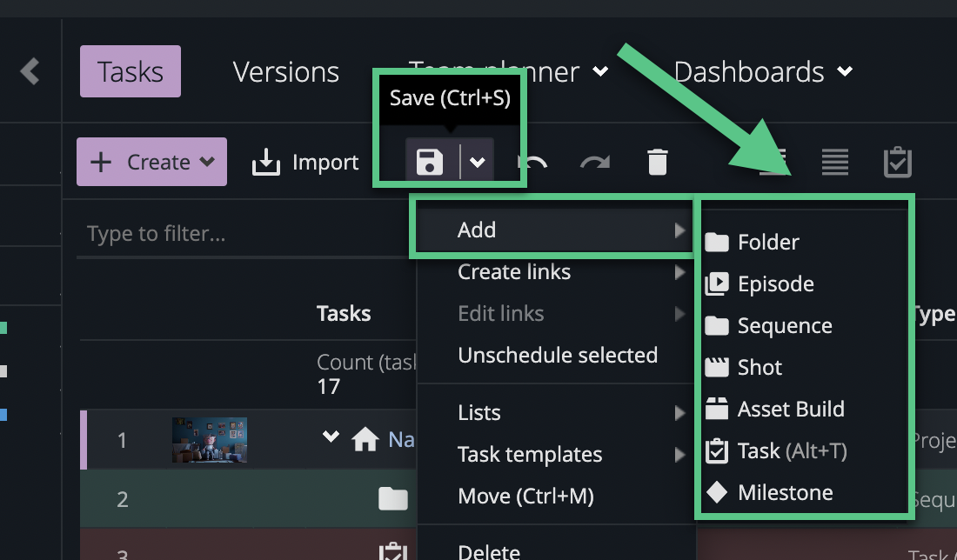
Task: Select the Shot icon in the Add submenu
Action: 717,367
